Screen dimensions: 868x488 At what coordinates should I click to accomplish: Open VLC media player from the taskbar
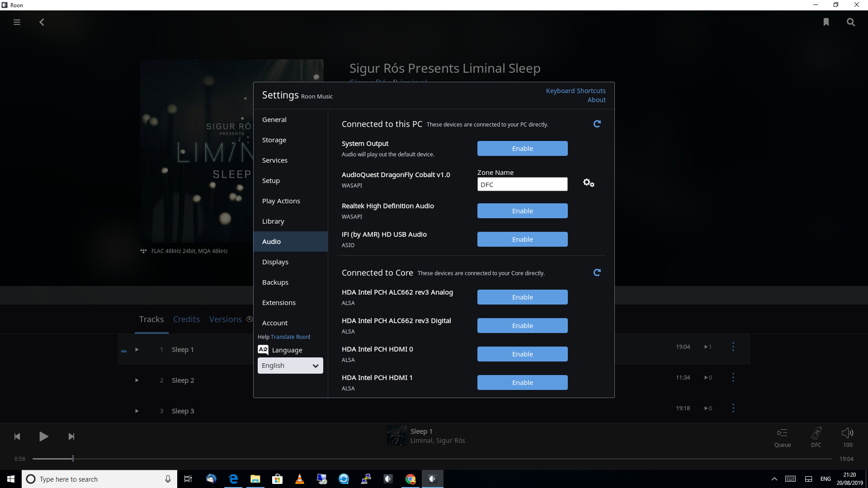point(300,479)
